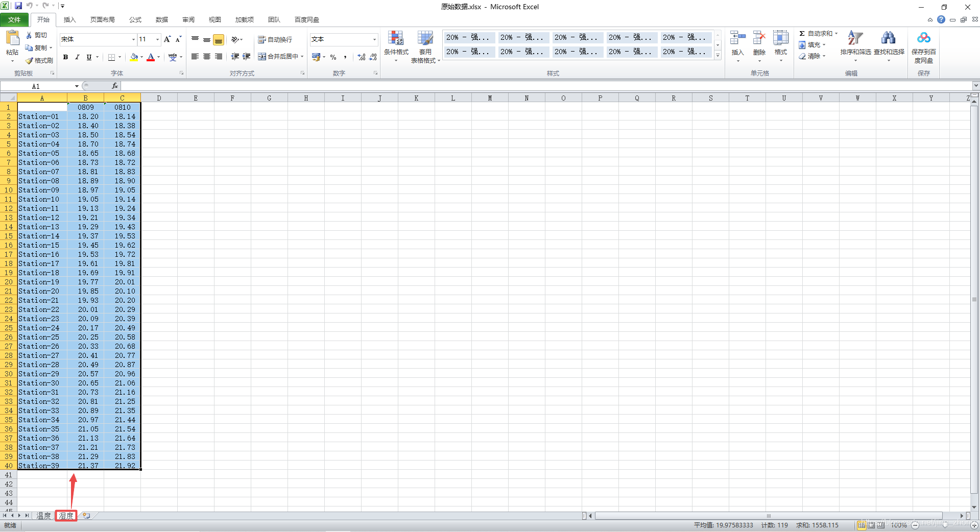The width and height of the screenshot is (980, 532).
Task: Open font color dropdown arrow
Action: (159, 57)
